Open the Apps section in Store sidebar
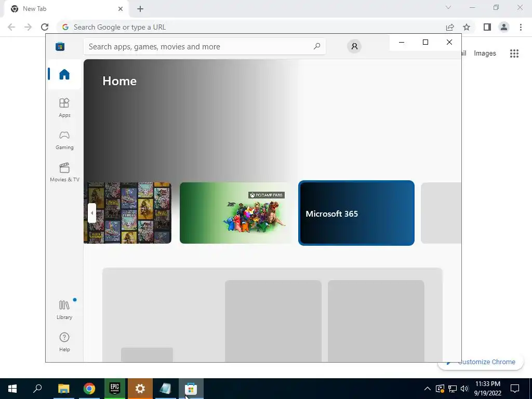 pyautogui.click(x=64, y=108)
